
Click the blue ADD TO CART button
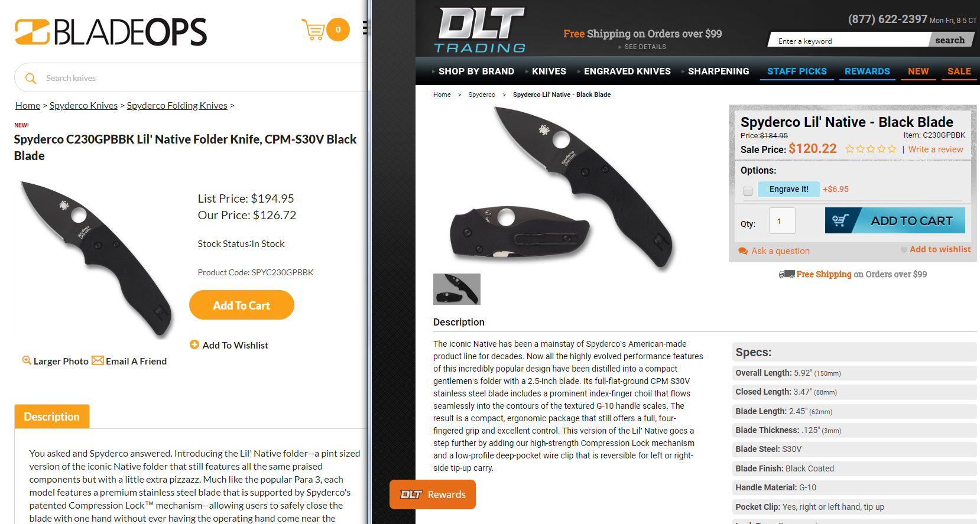pos(895,220)
